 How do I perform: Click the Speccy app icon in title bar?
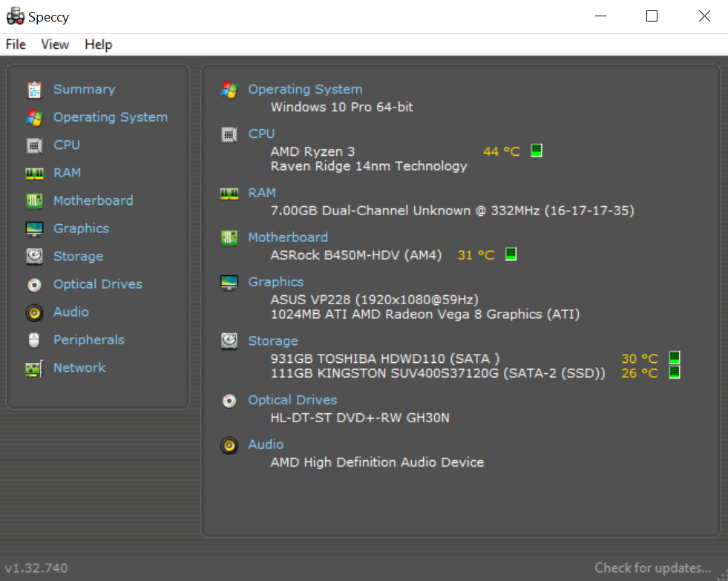pyautogui.click(x=16, y=16)
